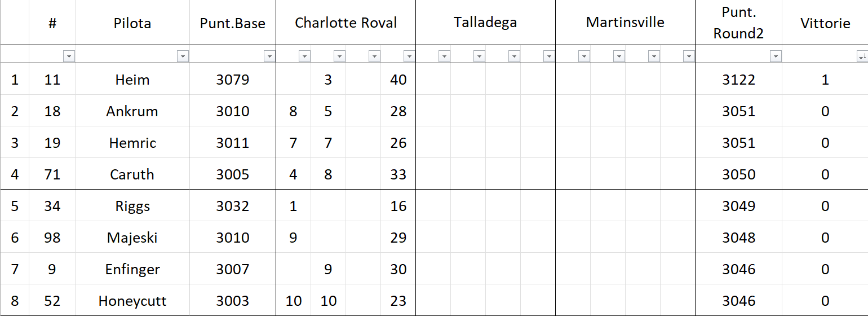This screenshot has height=316, width=868.
Task: Select the Charlotte Roval header cell
Action: 346,23
